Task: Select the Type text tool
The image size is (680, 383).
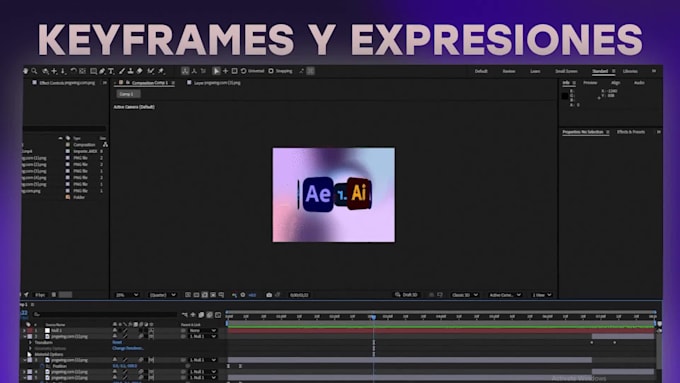Action: point(111,71)
